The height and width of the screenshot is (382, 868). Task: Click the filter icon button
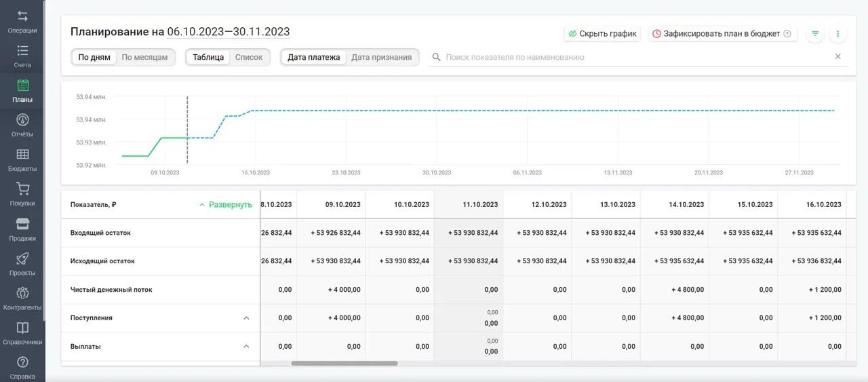click(815, 33)
